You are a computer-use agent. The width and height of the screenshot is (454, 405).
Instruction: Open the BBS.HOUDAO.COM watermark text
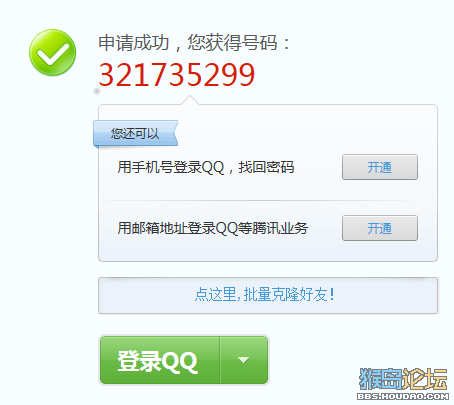click(x=403, y=396)
